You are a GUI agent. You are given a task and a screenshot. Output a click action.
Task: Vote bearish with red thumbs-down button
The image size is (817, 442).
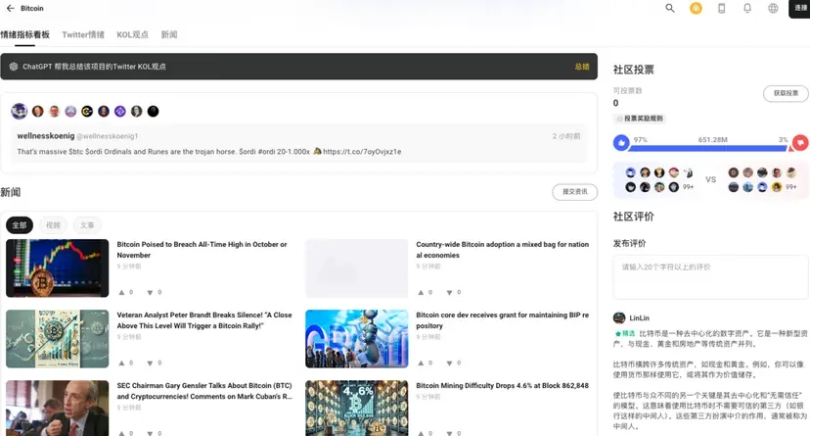[800, 142]
